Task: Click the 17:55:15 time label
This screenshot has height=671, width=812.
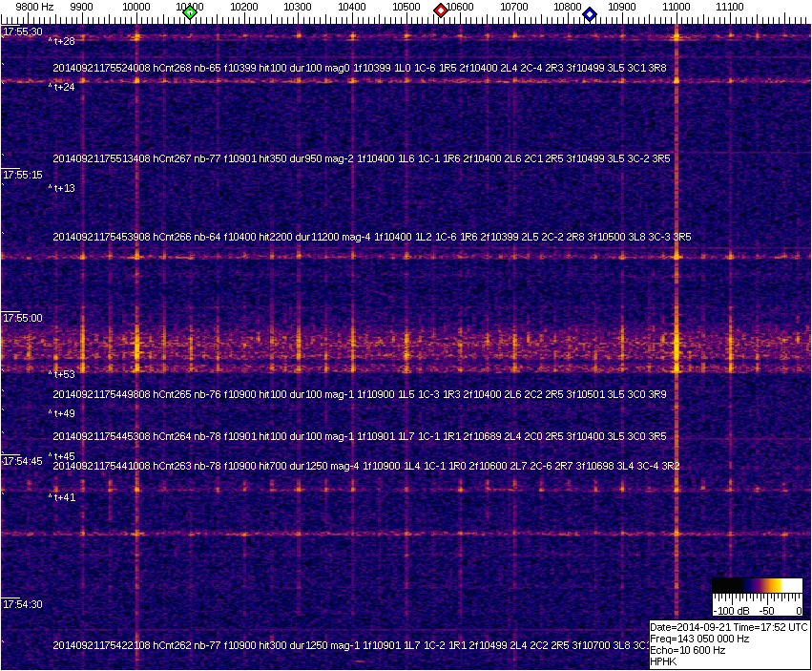Action: [x=23, y=176]
